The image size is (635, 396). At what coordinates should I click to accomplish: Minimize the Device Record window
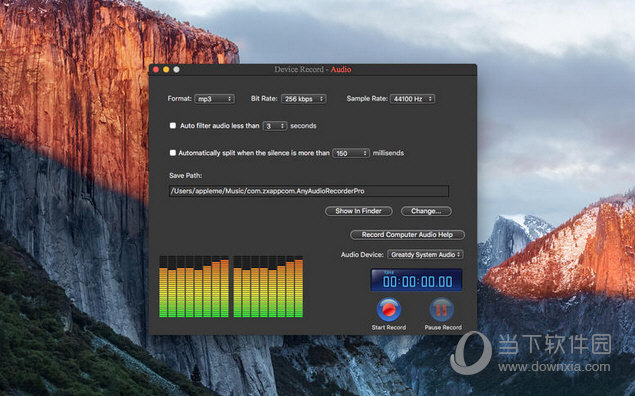coord(166,70)
